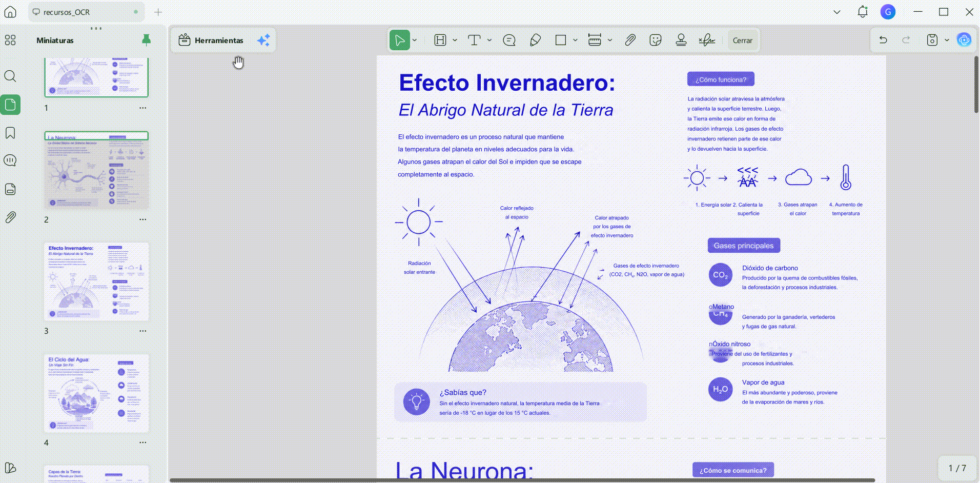Click the Cerrar button
The image size is (980, 483).
[x=742, y=41]
